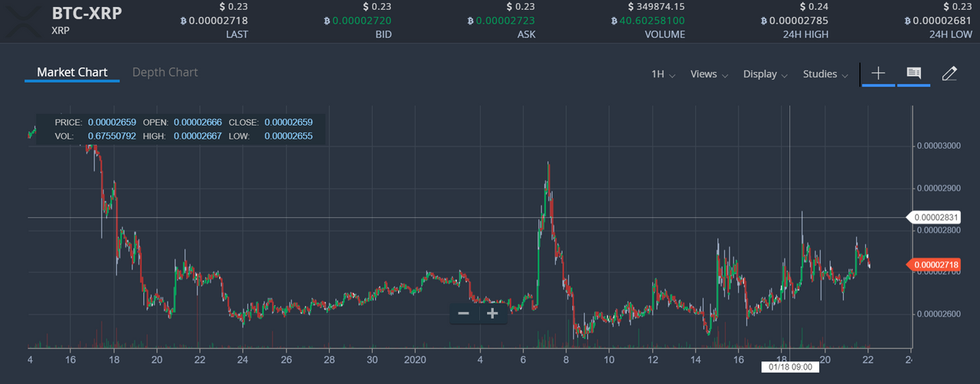Click the 0.00002900 price axis label
The image size is (980, 384).
coord(939,188)
